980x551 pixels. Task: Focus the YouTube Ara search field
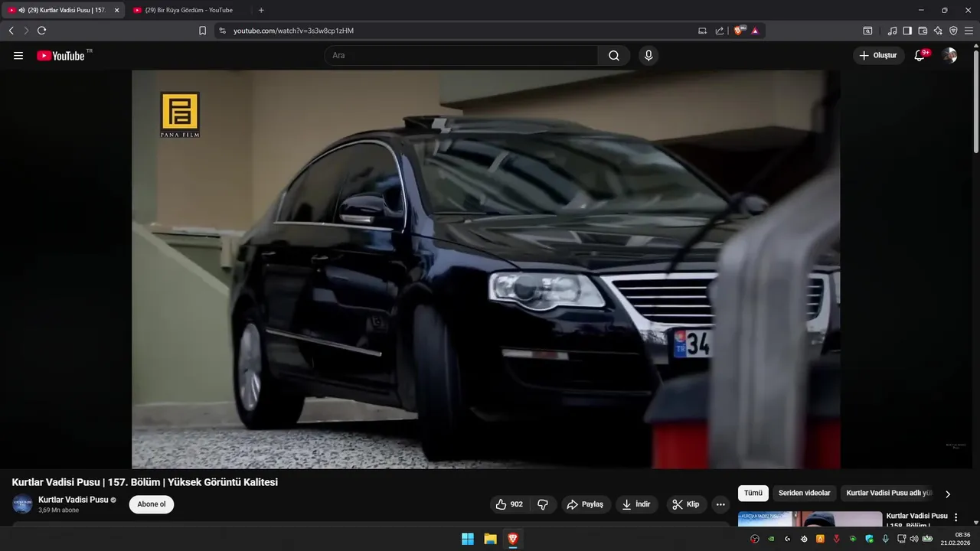tap(461, 56)
